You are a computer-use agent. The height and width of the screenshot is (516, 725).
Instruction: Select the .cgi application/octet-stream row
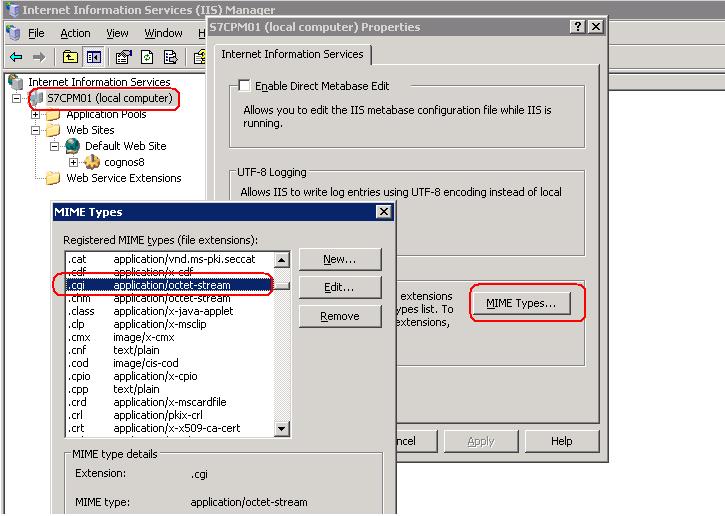[169, 285]
